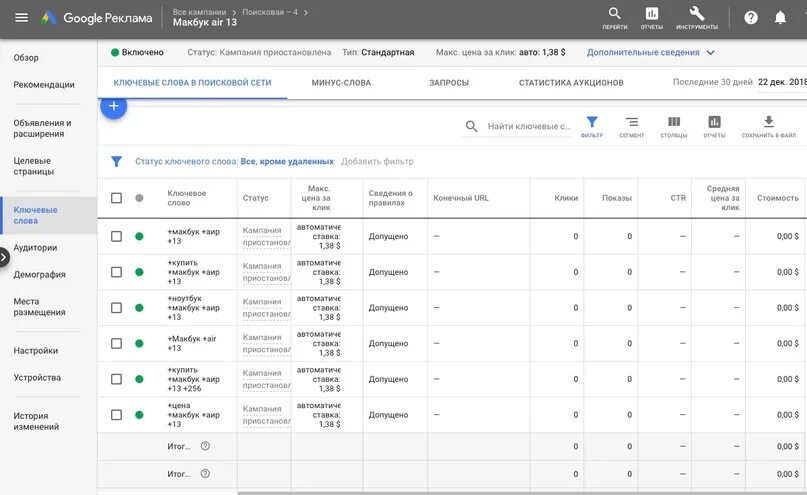Open green status dropdown for first +купить row
Screen dimensions: 807x495
tap(139, 272)
